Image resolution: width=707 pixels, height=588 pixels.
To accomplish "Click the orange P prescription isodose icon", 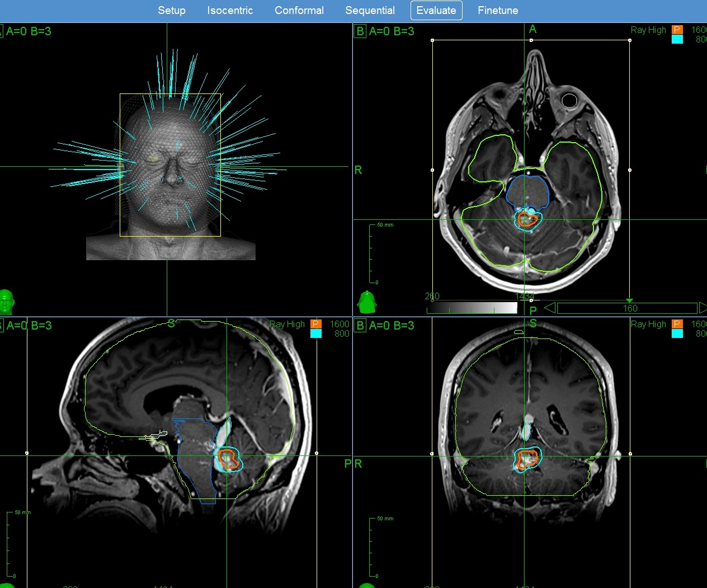I will tap(677, 30).
